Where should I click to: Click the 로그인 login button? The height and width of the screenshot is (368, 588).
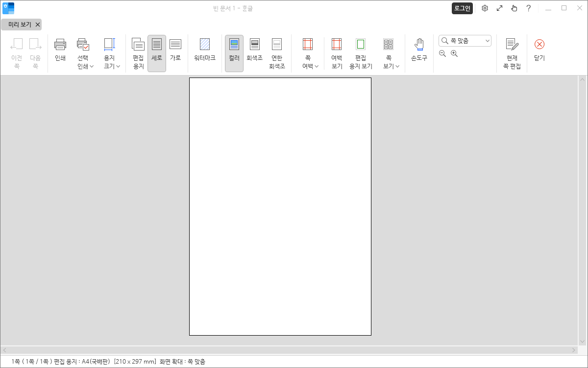(x=462, y=8)
